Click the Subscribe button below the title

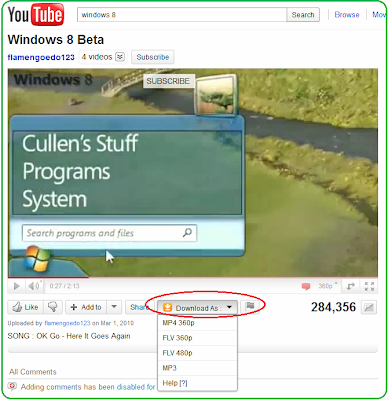153,57
